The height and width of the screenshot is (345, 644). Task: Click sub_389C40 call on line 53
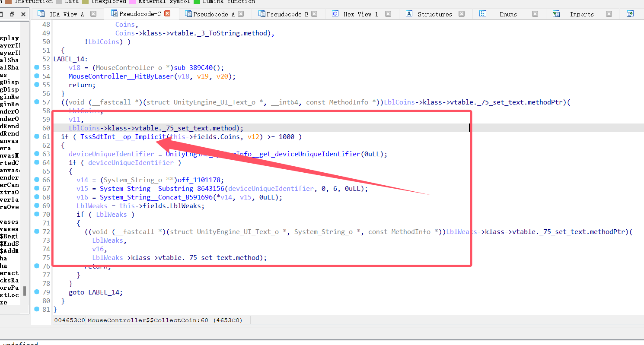click(x=193, y=68)
